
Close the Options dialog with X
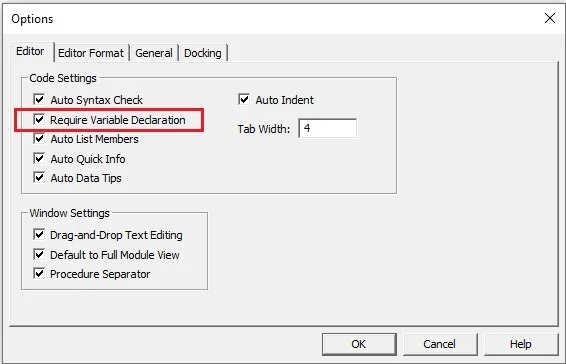(x=550, y=18)
